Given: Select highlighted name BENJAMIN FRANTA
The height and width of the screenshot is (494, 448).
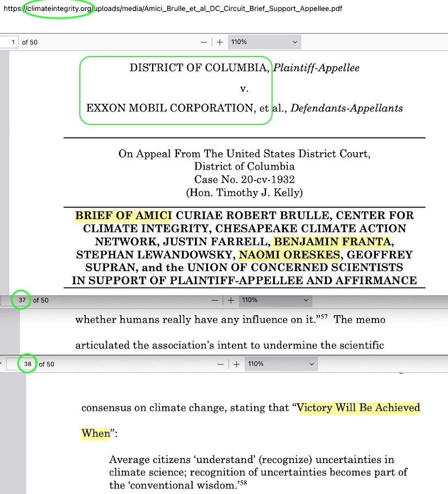Looking at the screenshot, I should 332,241.
